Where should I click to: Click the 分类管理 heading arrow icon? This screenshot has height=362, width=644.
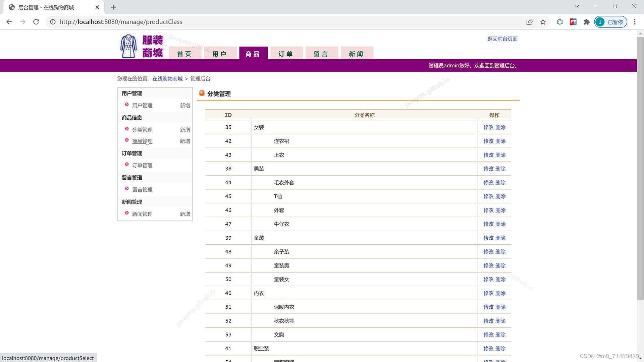point(202,93)
